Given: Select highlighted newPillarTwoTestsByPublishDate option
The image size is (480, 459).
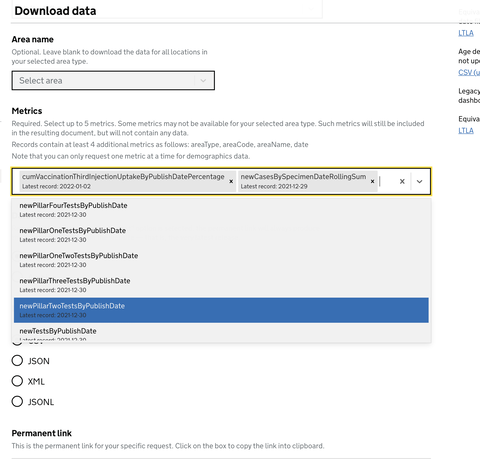Looking at the screenshot, I should tap(221, 310).
